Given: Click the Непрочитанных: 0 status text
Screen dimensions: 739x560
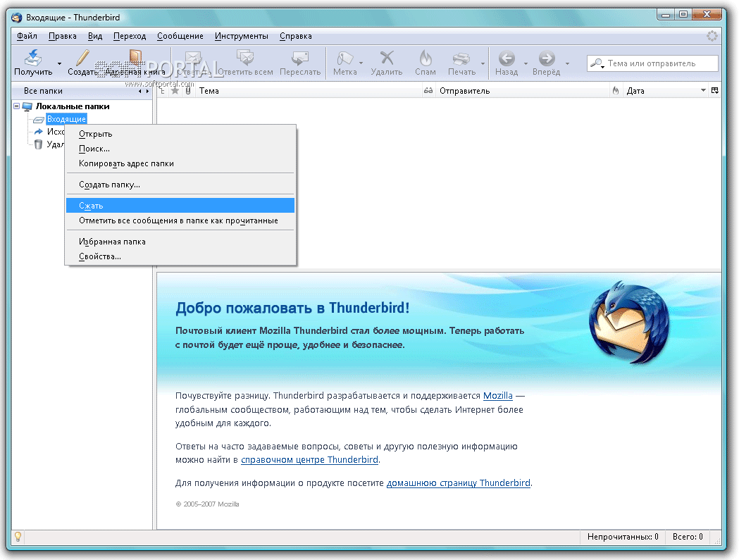Looking at the screenshot, I should pyautogui.click(x=623, y=537).
